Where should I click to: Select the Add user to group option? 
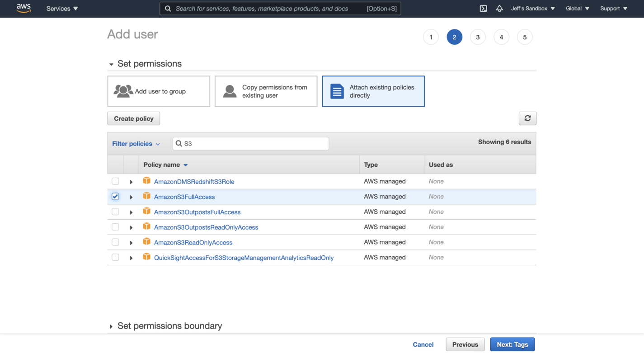pyautogui.click(x=159, y=91)
